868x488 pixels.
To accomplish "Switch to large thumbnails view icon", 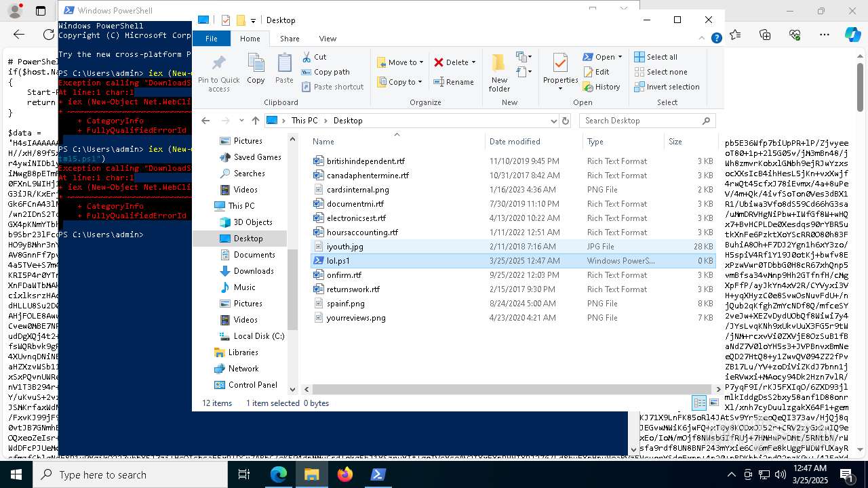I will tap(713, 403).
